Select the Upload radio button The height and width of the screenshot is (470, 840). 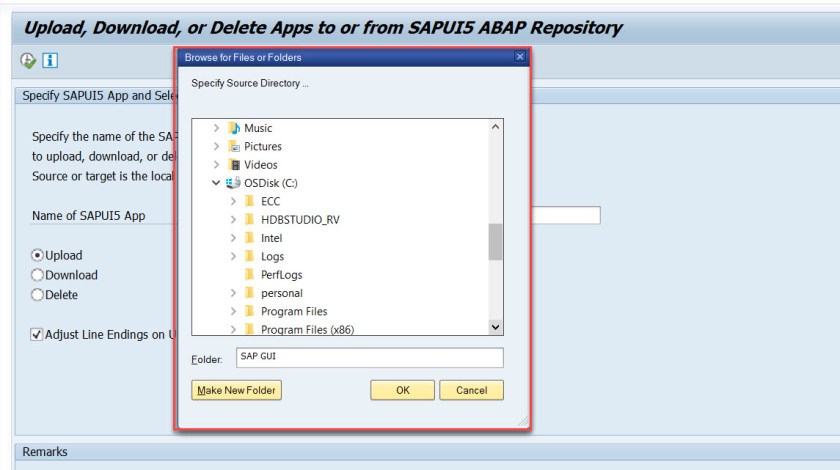point(38,255)
